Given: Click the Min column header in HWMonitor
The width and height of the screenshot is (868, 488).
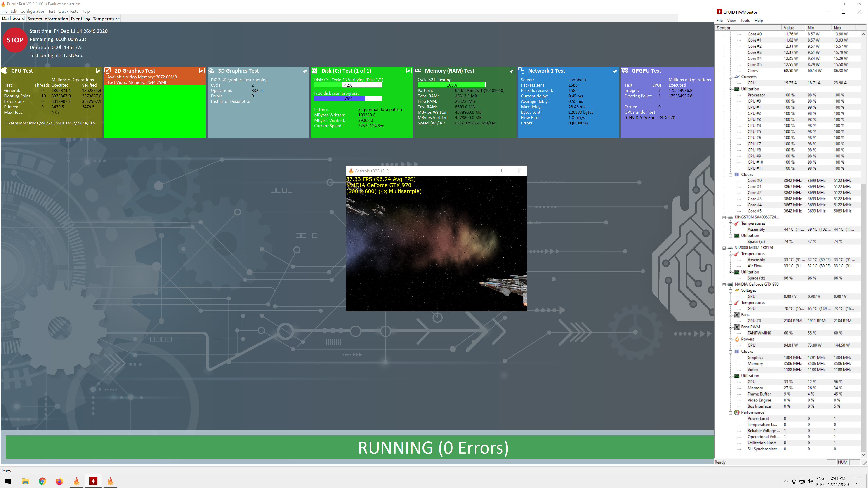Looking at the screenshot, I should pos(818,28).
